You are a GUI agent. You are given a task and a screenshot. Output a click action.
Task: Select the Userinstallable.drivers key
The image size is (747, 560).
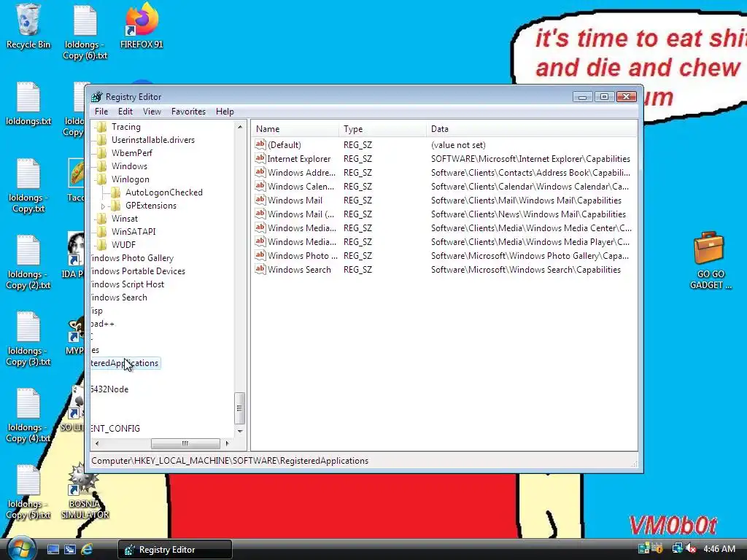[x=153, y=140]
